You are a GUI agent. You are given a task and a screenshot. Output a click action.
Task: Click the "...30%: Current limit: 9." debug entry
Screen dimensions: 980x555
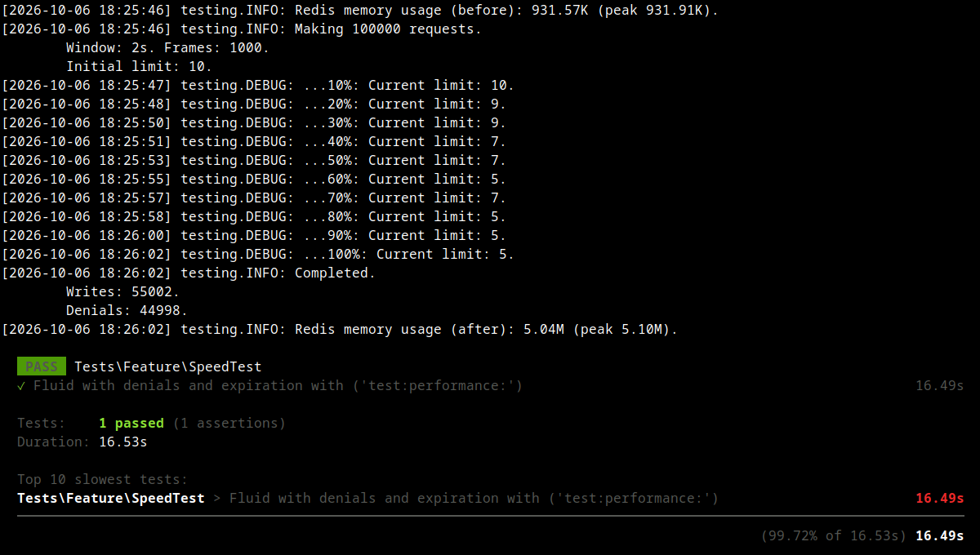coord(254,123)
